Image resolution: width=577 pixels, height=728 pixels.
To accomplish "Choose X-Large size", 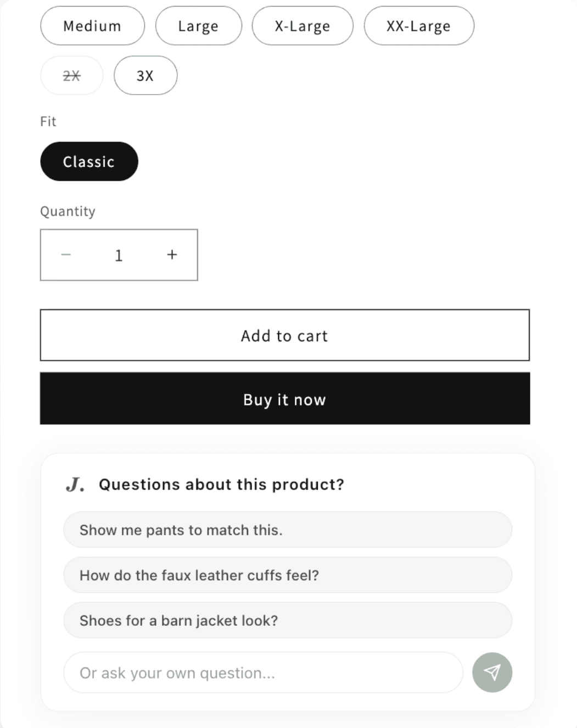I will (302, 26).
